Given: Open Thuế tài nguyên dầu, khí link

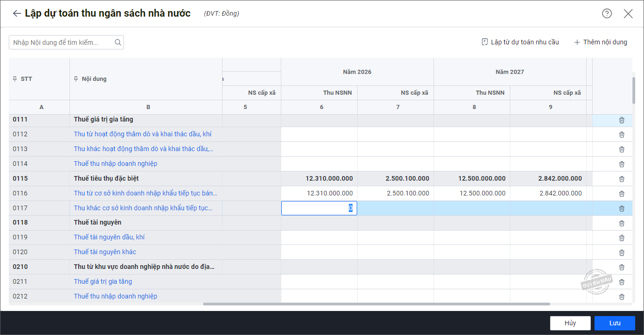Looking at the screenshot, I should (109, 237).
